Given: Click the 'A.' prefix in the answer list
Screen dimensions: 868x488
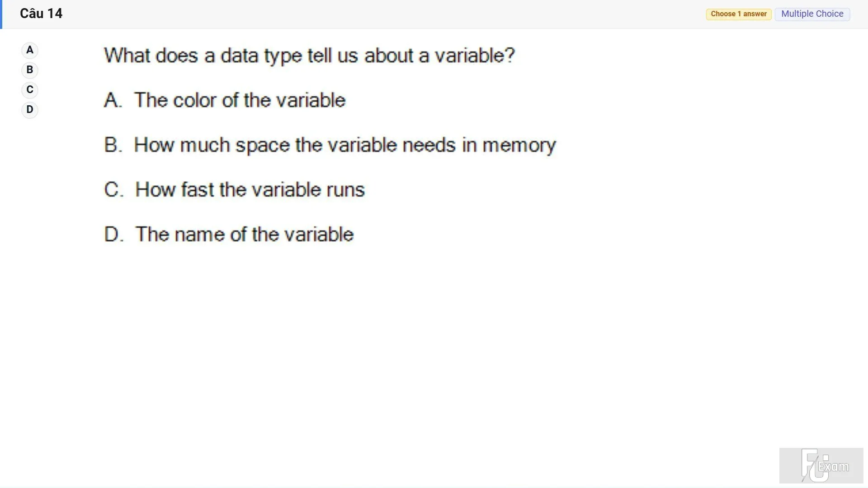Looking at the screenshot, I should [x=113, y=100].
